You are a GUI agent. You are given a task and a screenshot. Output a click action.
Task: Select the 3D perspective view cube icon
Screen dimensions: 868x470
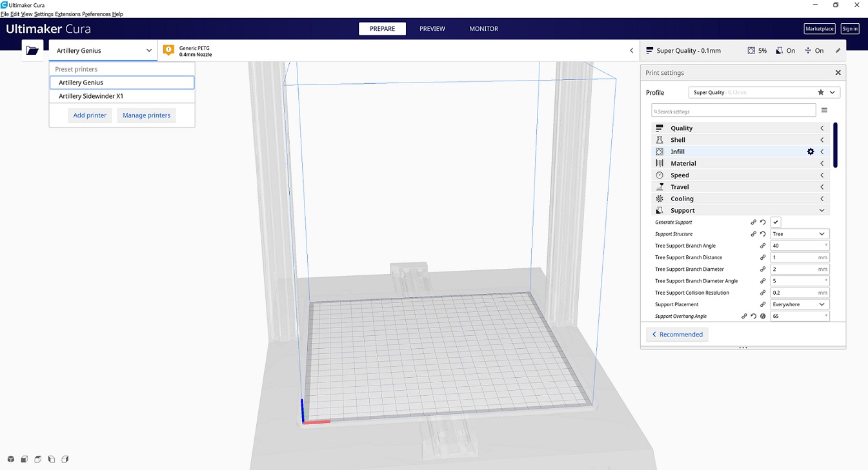pos(11,459)
